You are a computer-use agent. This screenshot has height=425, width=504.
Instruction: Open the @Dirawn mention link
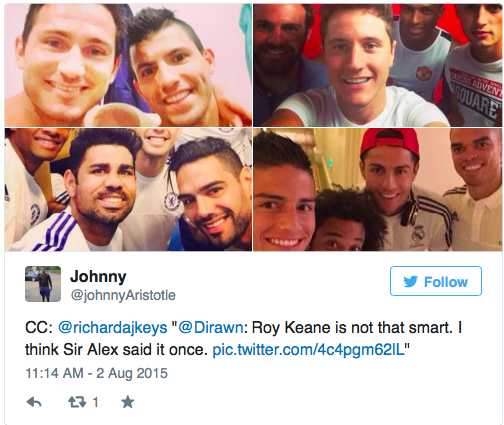(211, 328)
